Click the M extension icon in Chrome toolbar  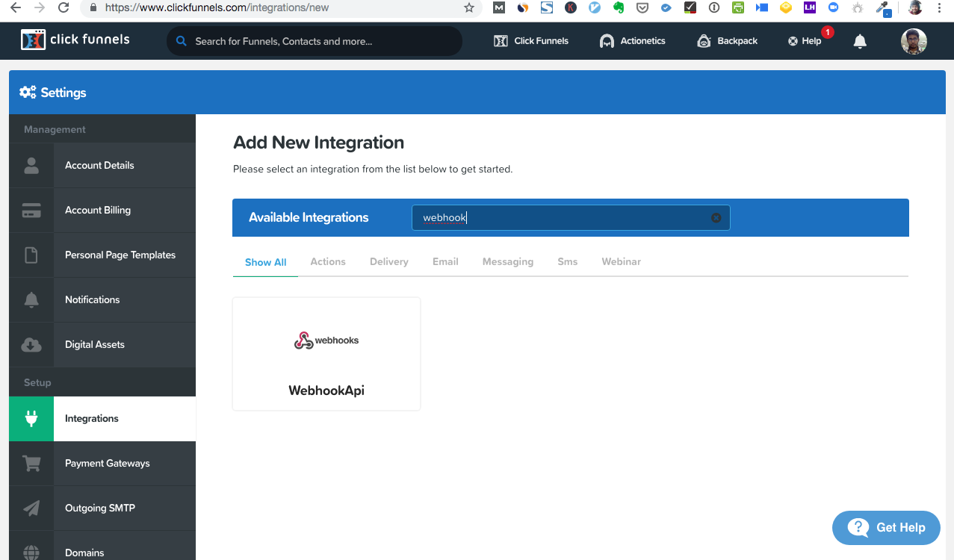(x=499, y=7)
